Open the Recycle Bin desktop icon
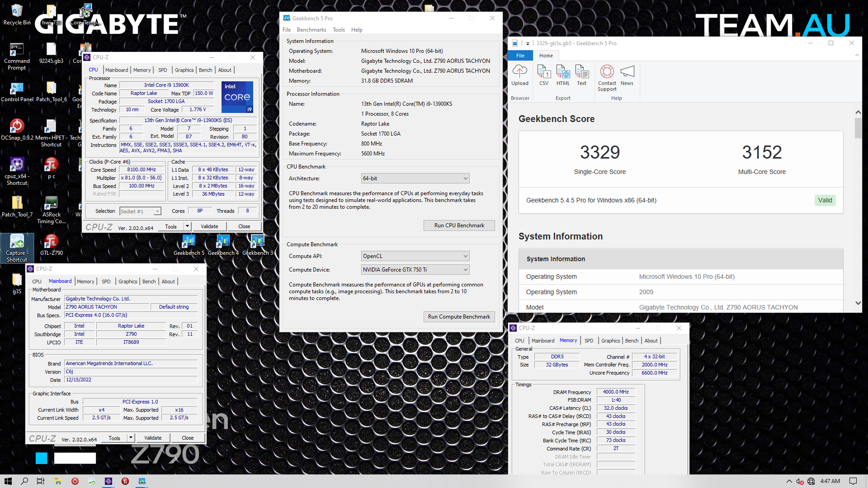Image resolution: width=868 pixels, height=488 pixels. pos(17,14)
